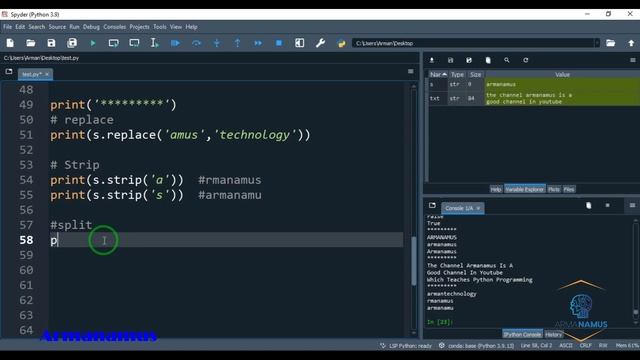640x360 pixels.
Task: Run file with green play button
Action: [93, 43]
